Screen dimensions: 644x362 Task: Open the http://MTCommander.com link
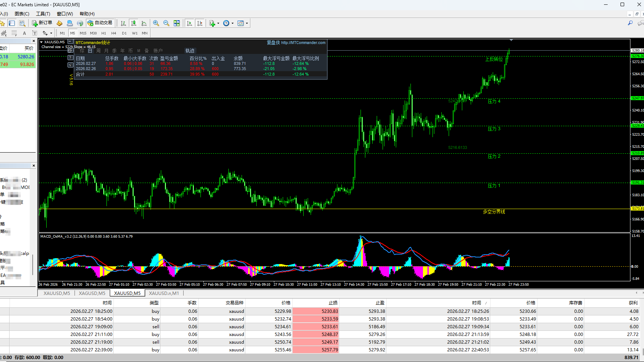click(x=303, y=43)
